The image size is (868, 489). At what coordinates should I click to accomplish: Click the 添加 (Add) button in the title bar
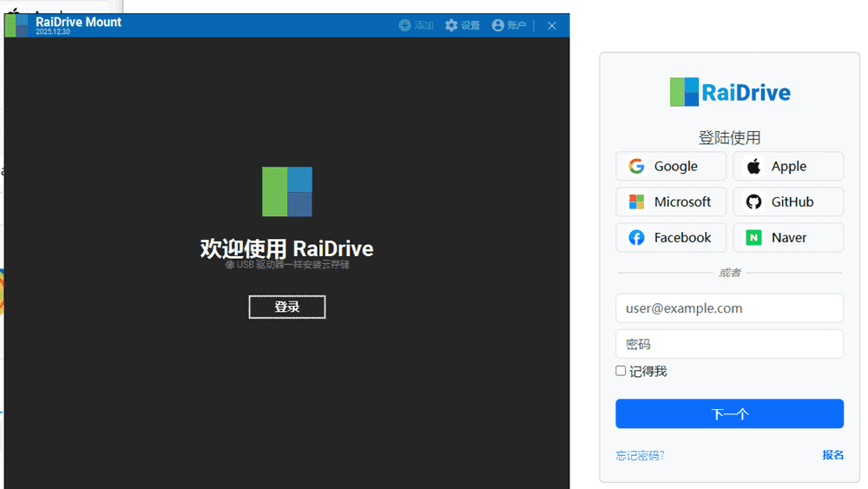(x=416, y=25)
